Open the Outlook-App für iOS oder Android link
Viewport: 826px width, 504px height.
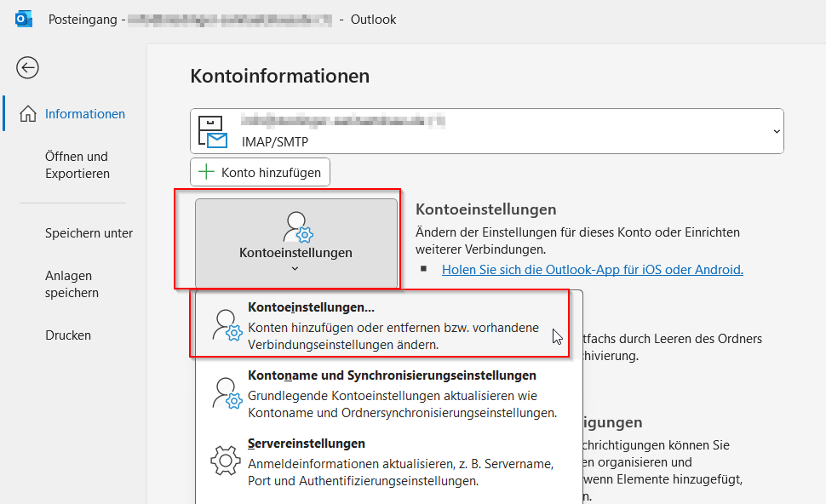tap(592, 270)
